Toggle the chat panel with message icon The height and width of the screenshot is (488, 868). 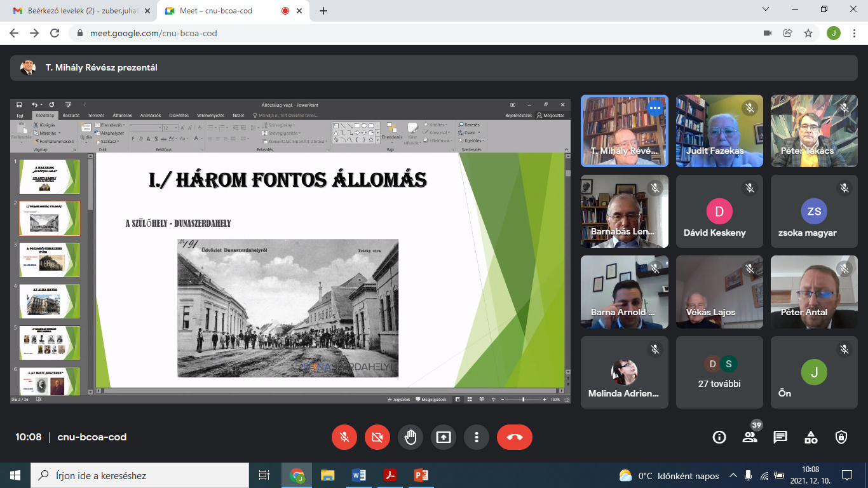(x=780, y=437)
